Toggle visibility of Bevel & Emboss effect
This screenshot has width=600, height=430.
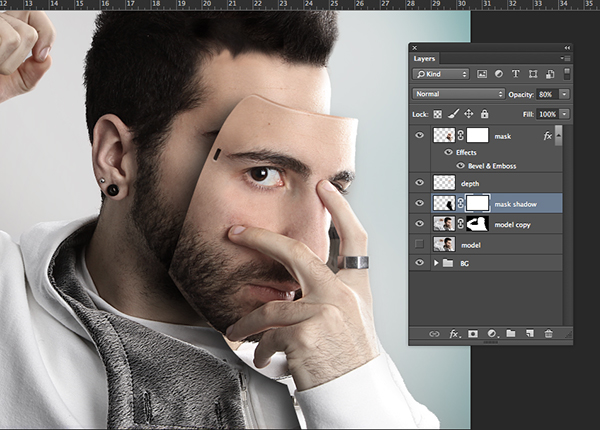461,165
